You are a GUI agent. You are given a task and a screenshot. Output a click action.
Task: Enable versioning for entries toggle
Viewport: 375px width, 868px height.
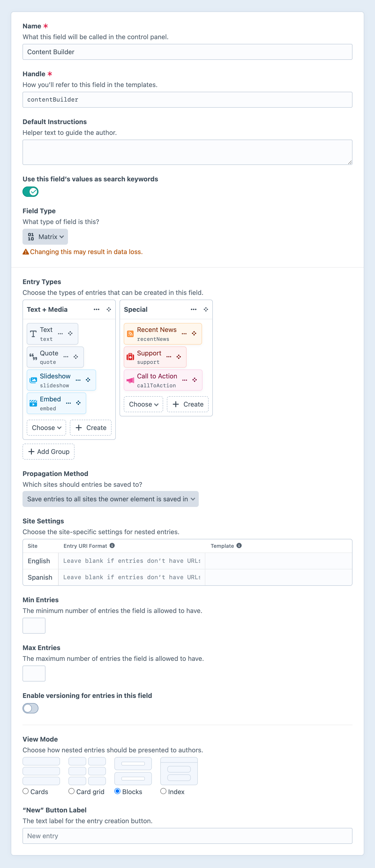point(30,708)
